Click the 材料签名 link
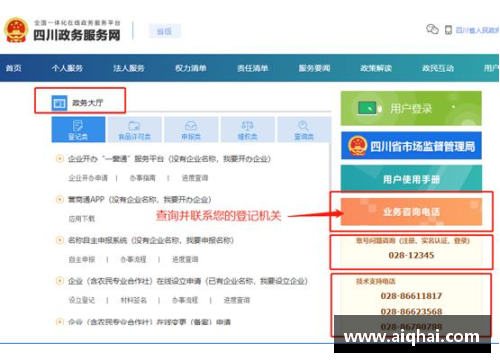Image resolution: width=500 pixels, height=362 pixels. [x=133, y=300]
